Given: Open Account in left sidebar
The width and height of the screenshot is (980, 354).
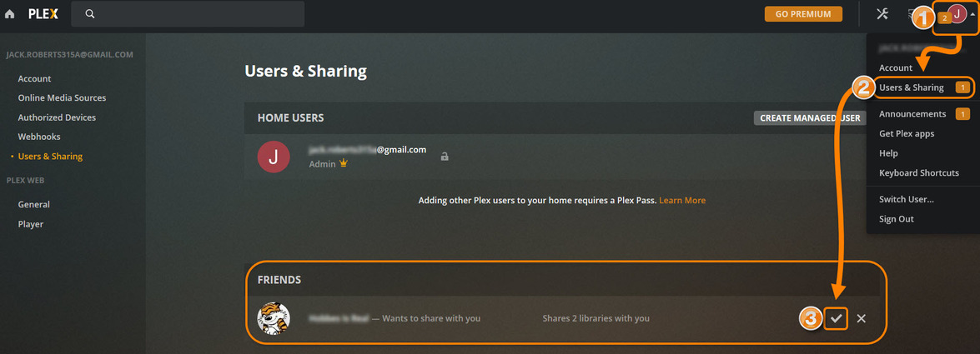Looking at the screenshot, I should 34,78.
